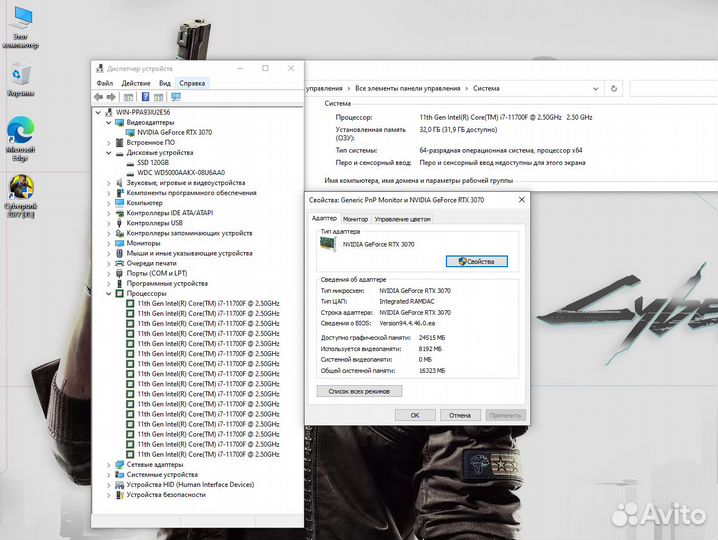Click the Forward arrow in Device Manager toolbar
The image size is (718, 540).
click(x=111, y=97)
